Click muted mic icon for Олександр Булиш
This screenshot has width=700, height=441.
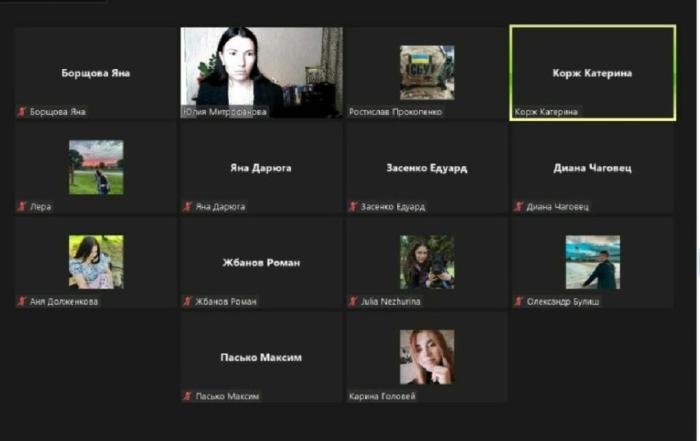[x=519, y=301]
